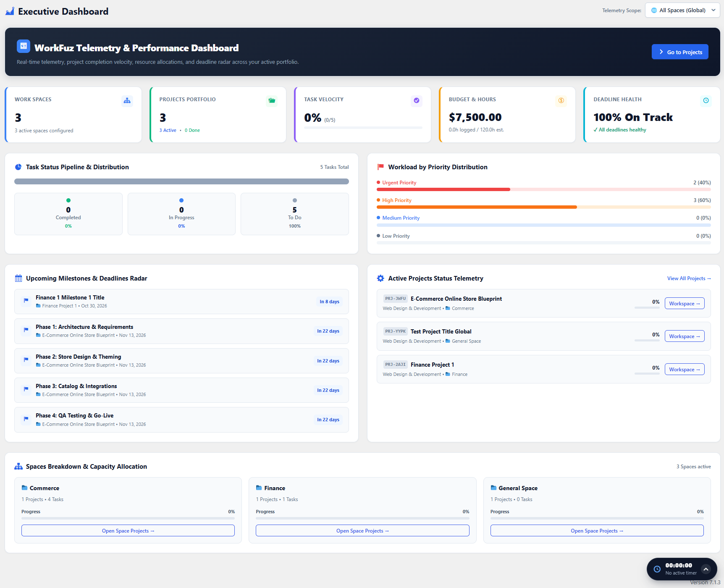Image resolution: width=724 pixels, height=588 pixels.
Task: Click the Phase 4 milestone flag icon
Action: [26, 419]
